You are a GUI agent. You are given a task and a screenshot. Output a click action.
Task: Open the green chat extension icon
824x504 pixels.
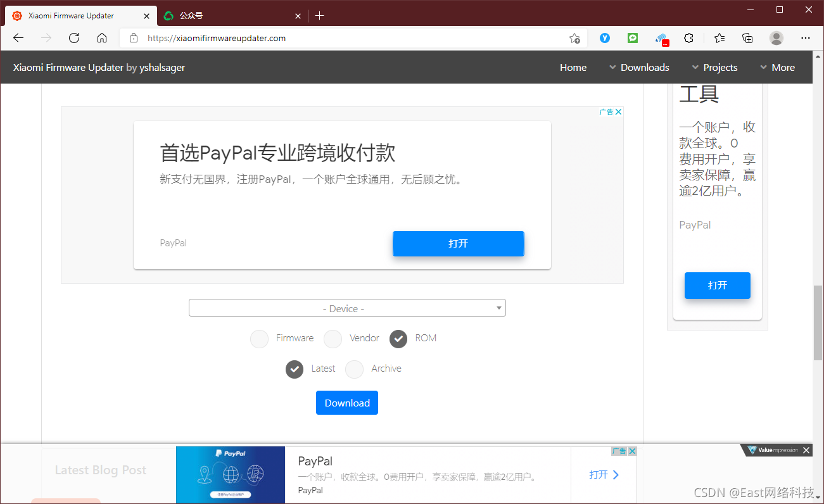coord(633,38)
